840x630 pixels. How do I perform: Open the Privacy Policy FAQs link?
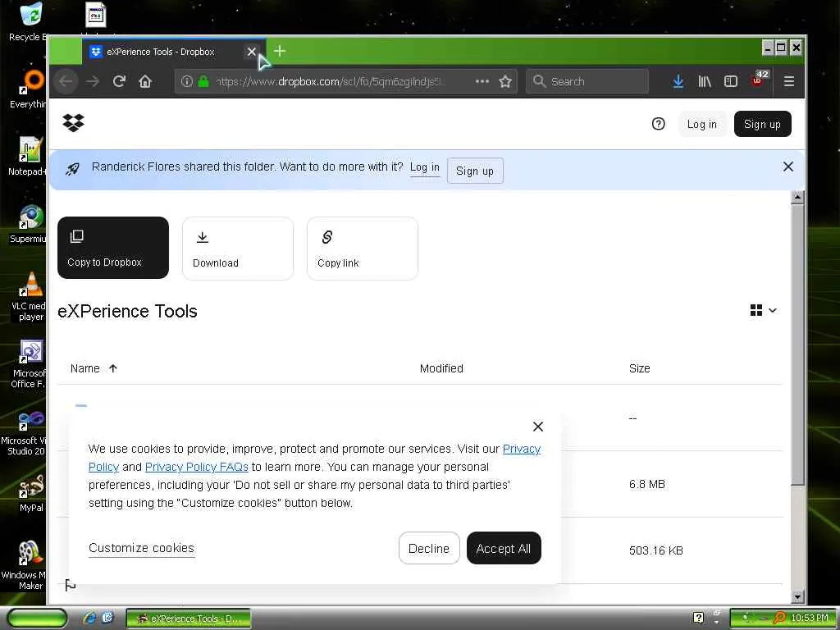click(x=197, y=467)
